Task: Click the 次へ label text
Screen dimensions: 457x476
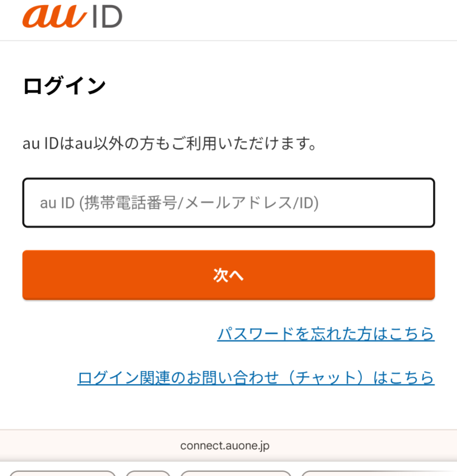Action: pos(228,275)
